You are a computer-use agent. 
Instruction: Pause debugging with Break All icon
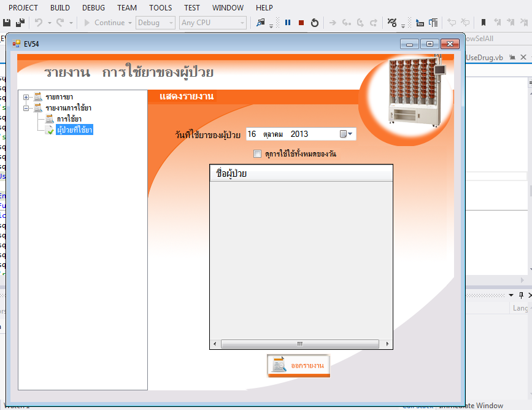(x=288, y=23)
